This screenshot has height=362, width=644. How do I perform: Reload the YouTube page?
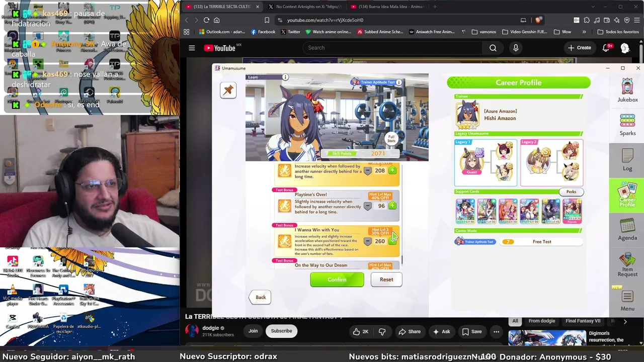point(206,20)
